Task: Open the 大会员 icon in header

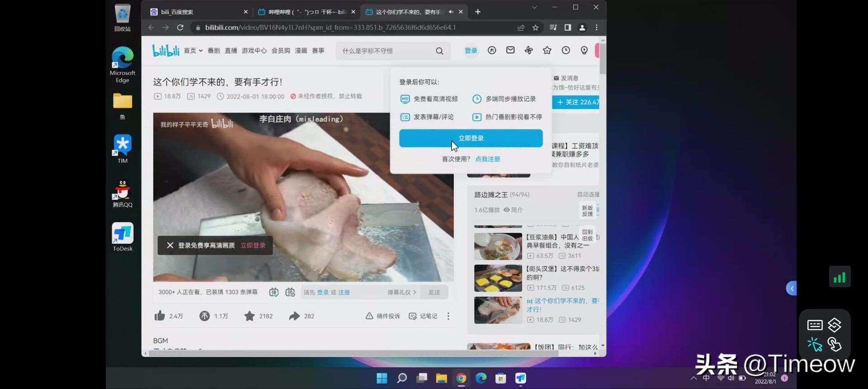Action: pos(492,50)
